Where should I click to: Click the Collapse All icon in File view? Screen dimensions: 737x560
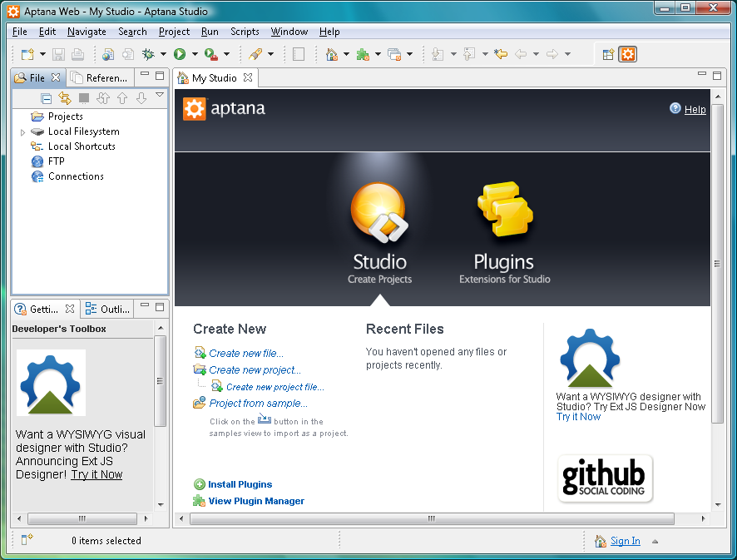coord(46,98)
